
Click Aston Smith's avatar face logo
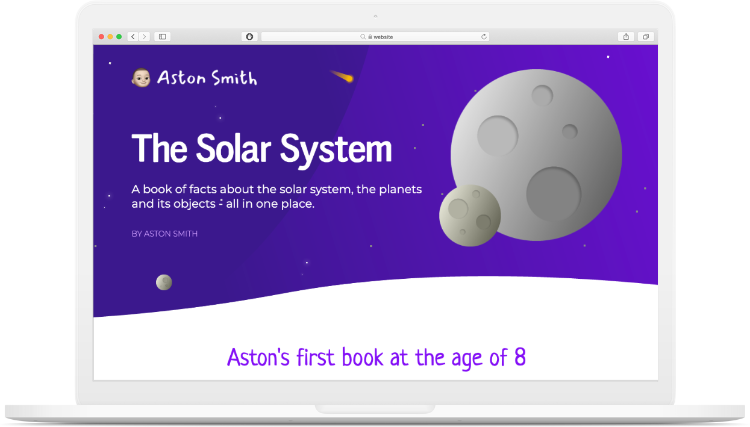coord(141,77)
